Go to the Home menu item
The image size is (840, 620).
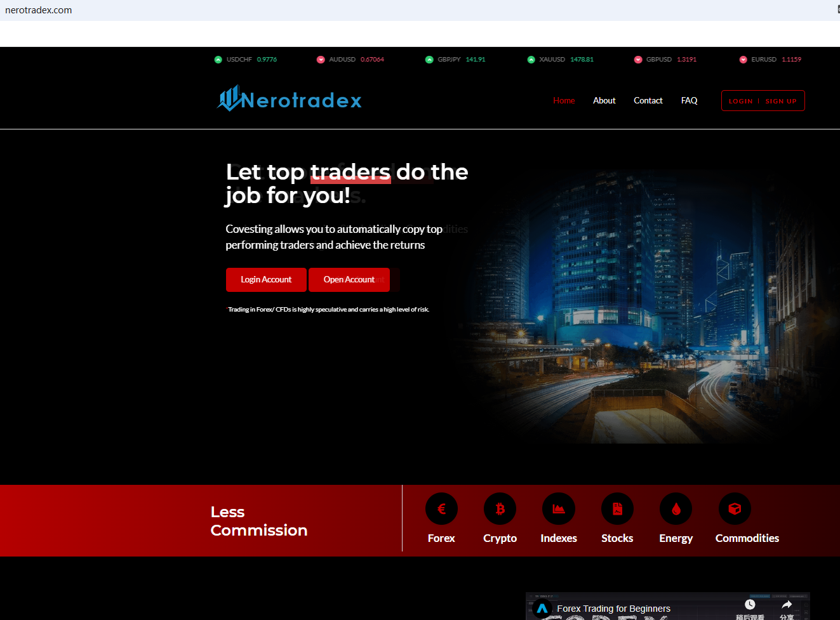[x=564, y=101]
